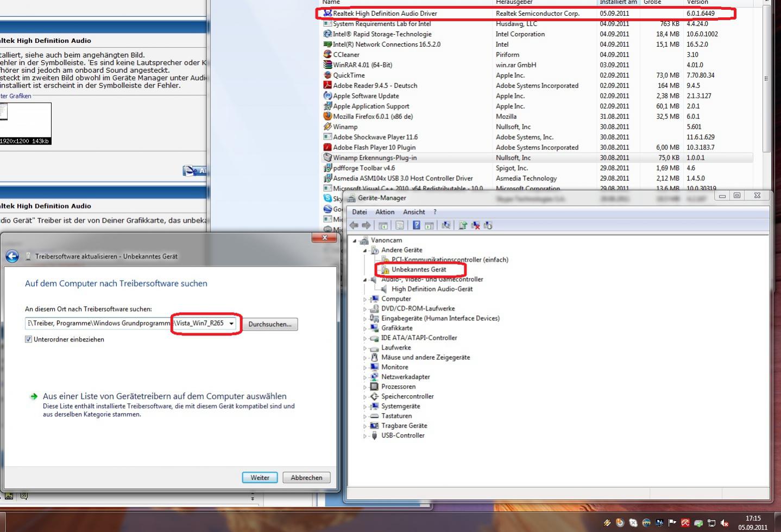Expand Monitore node
The height and width of the screenshot is (532, 781).
pyautogui.click(x=365, y=368)
